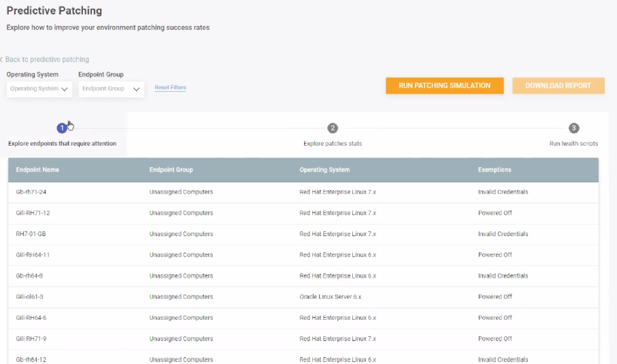Sort by Exemptions column header
Screen dimensions: 617x364
pyautogui.click(x=495, y=170)
